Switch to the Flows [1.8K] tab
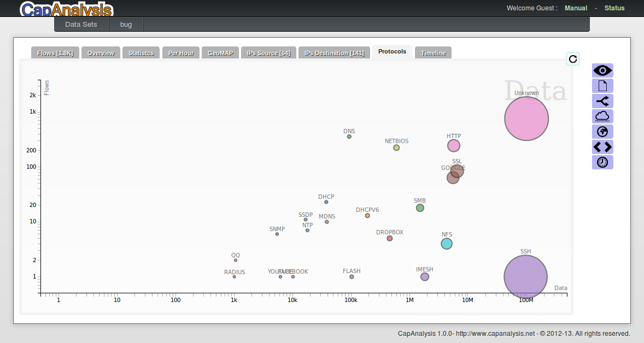The image size is (644, 343). click(55, 53)
